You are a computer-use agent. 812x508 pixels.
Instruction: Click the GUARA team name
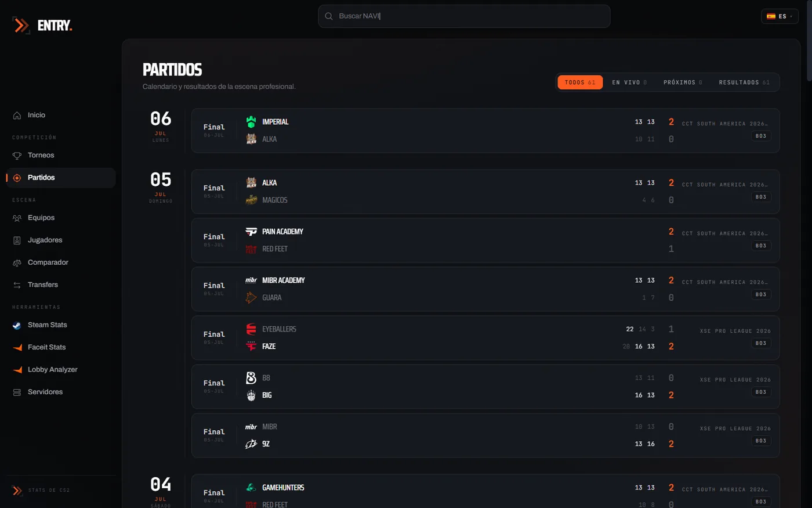click(x=271, y=298)
